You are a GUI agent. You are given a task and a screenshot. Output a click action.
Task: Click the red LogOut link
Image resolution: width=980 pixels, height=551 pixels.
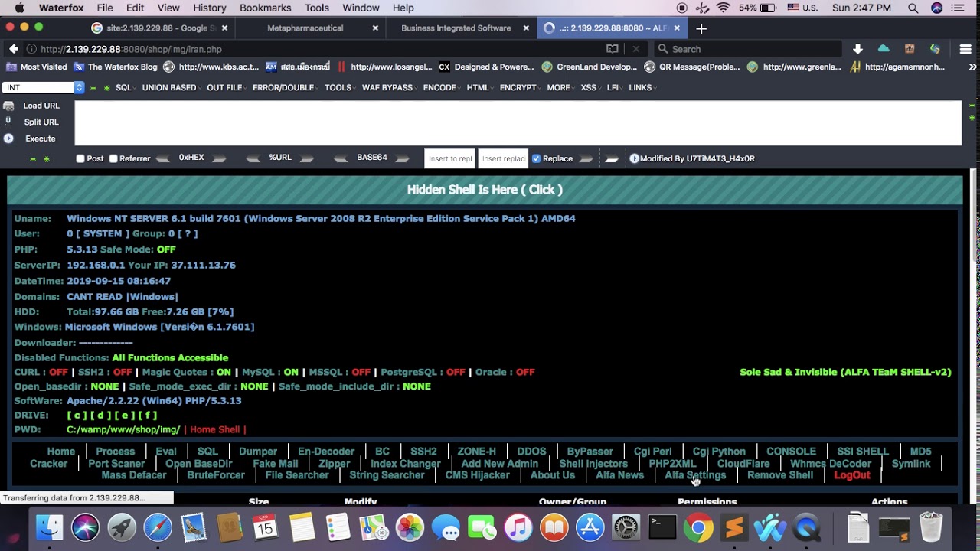852,475
